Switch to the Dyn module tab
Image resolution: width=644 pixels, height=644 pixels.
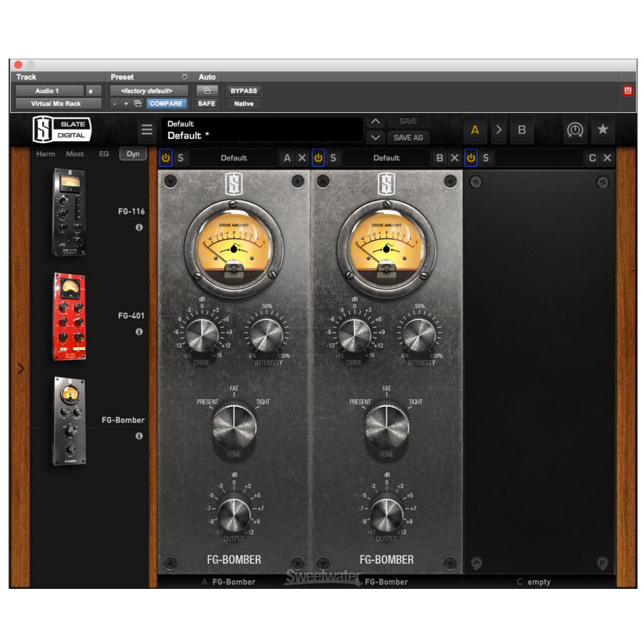click(132, 154)
